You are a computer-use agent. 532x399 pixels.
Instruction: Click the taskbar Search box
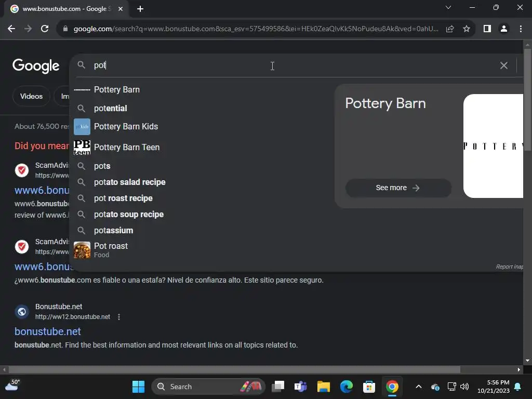208,387
